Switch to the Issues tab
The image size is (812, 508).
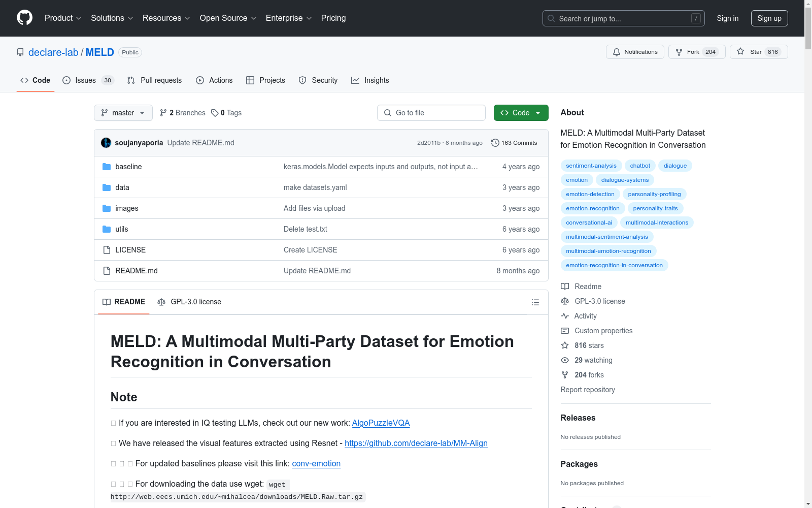click(88, 80)
